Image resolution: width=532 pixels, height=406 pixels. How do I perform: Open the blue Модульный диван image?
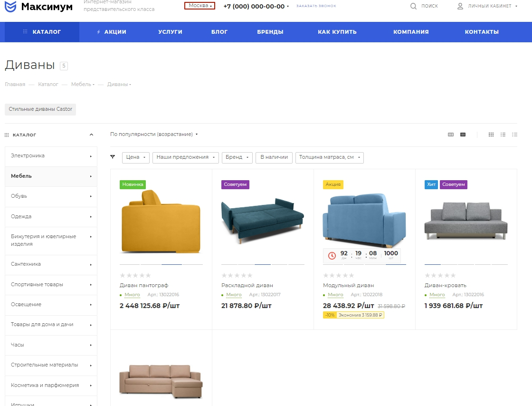pos(364,220)
